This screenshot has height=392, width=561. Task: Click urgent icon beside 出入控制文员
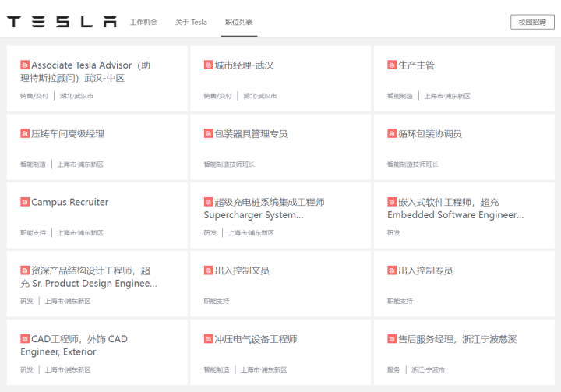(x=208, y=270)
